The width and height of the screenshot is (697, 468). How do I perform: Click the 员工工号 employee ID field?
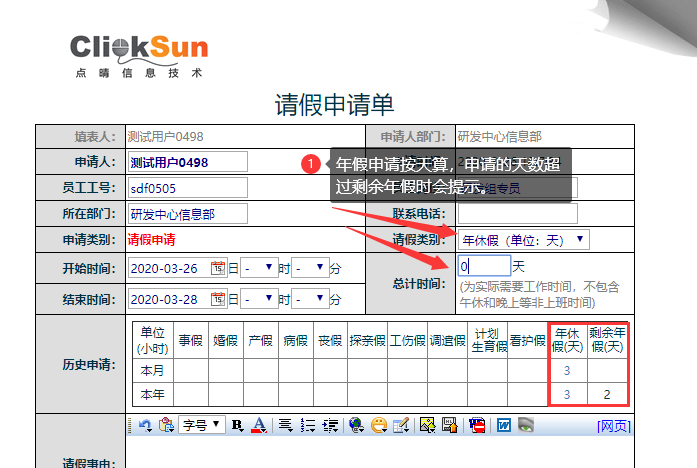pos(187,188)
